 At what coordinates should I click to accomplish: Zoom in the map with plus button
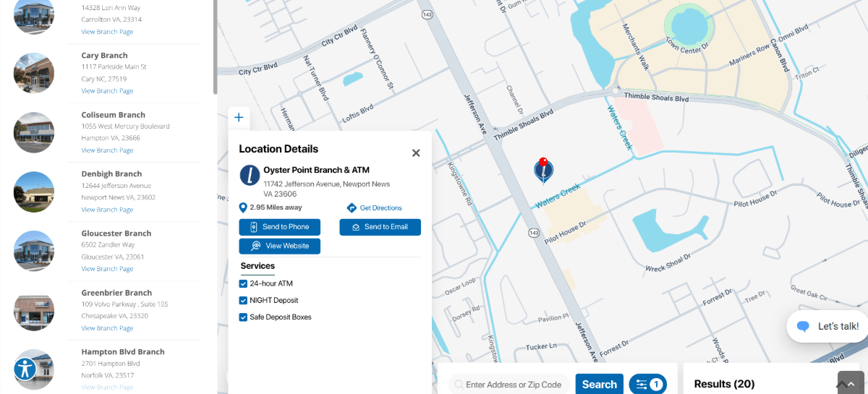239,117
